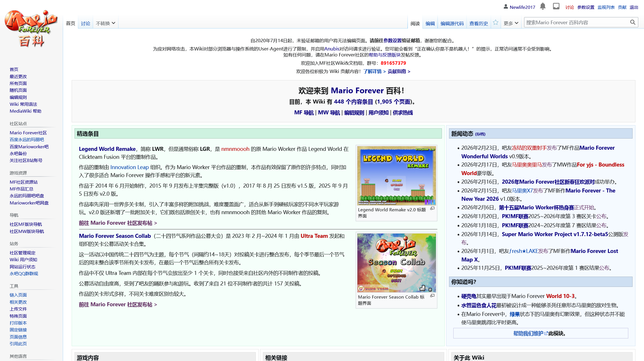Select the 阅读 tab

[x=415, y=23]
